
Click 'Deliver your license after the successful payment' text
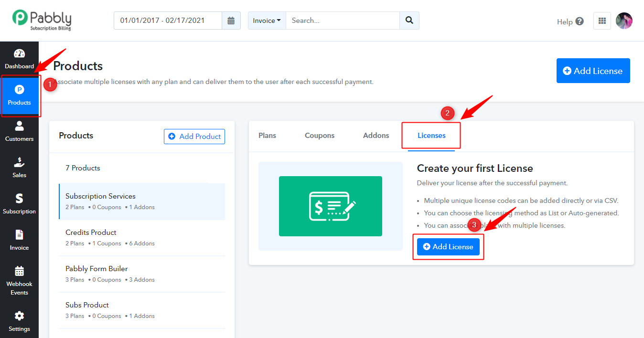493,183
